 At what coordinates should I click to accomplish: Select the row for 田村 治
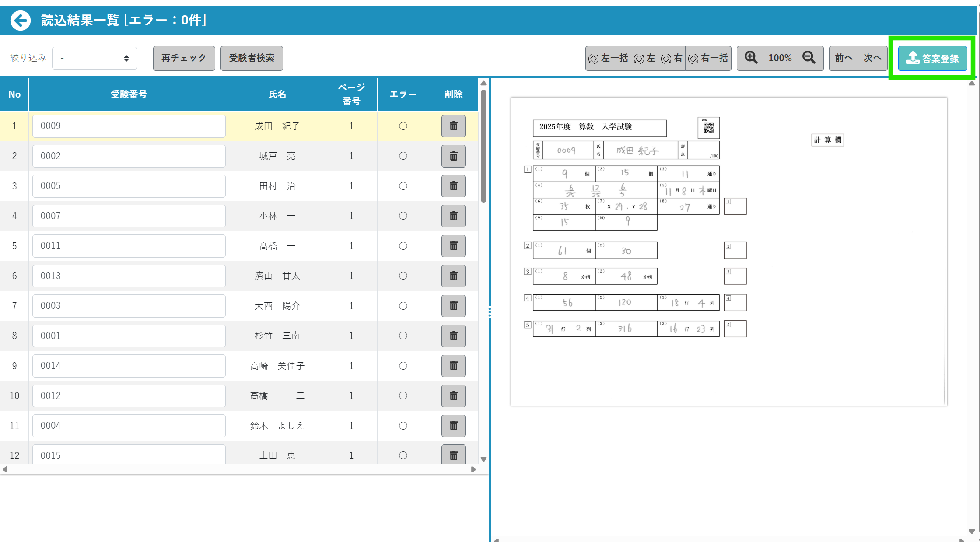(x=277, y=186)
